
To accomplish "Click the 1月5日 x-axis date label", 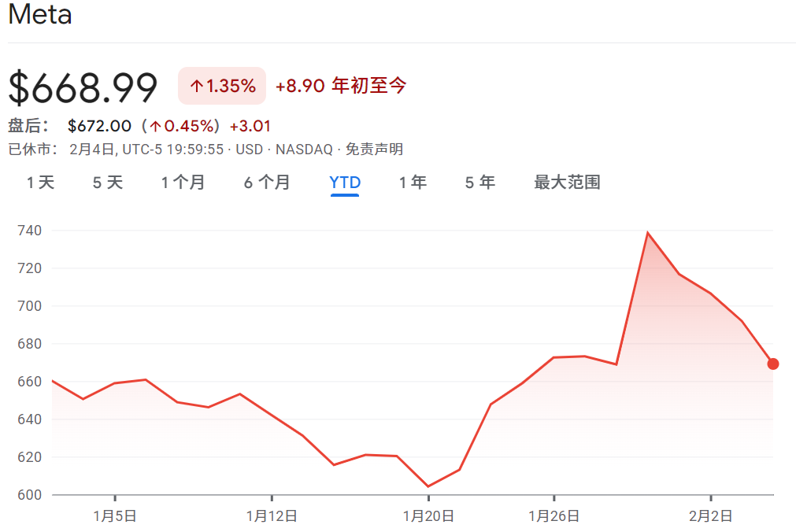I will click(x=115, y=516).
